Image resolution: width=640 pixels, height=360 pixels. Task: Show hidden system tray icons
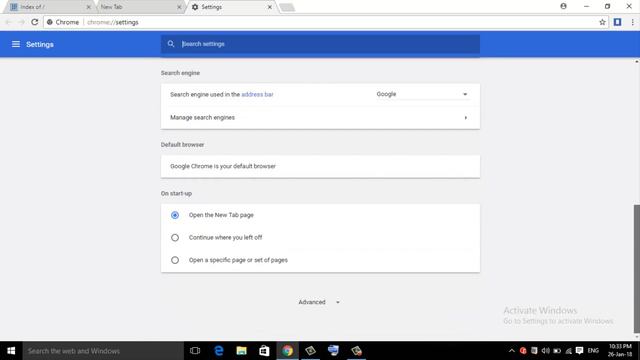coord(511,351)
